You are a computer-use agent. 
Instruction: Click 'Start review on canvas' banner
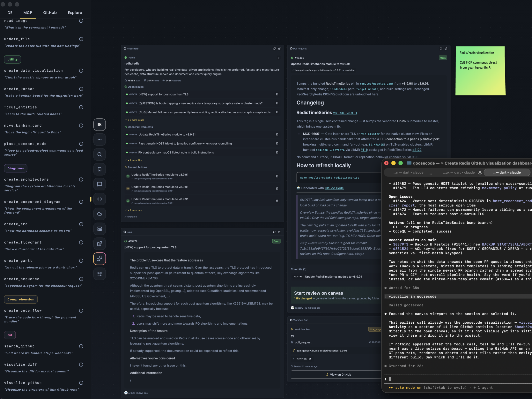(337, 295)
